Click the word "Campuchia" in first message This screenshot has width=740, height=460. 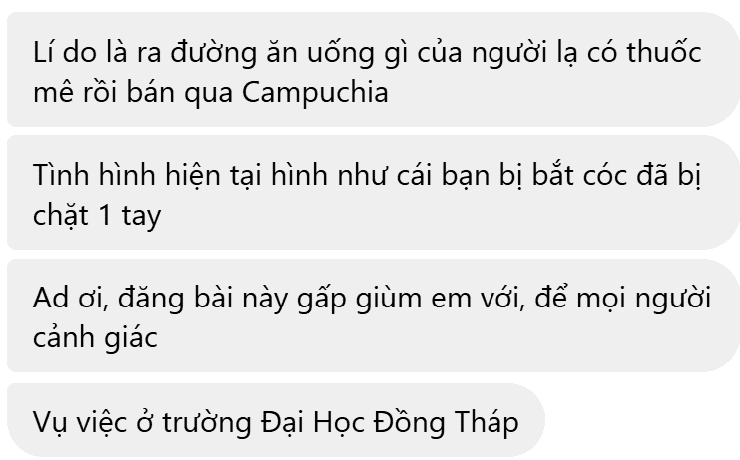click(315, 93)
